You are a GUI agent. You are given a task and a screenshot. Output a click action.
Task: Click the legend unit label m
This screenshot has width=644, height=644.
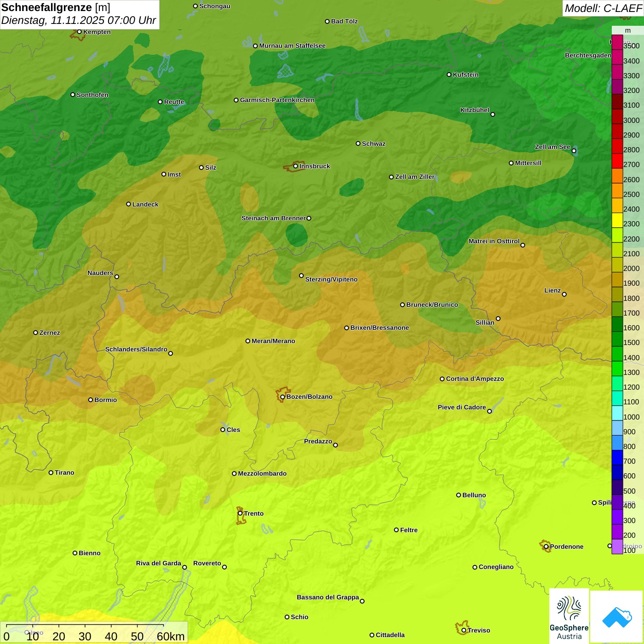tap(628, 30)
